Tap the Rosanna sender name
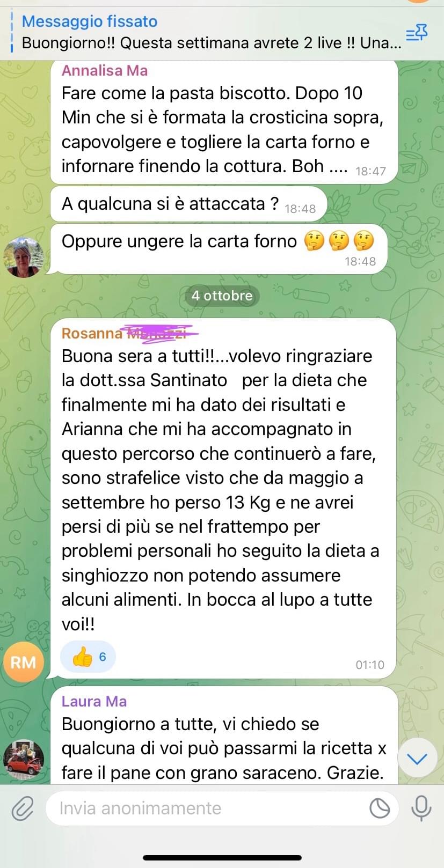444x868 pixels. pyautogui.click(x=92, y=333)
